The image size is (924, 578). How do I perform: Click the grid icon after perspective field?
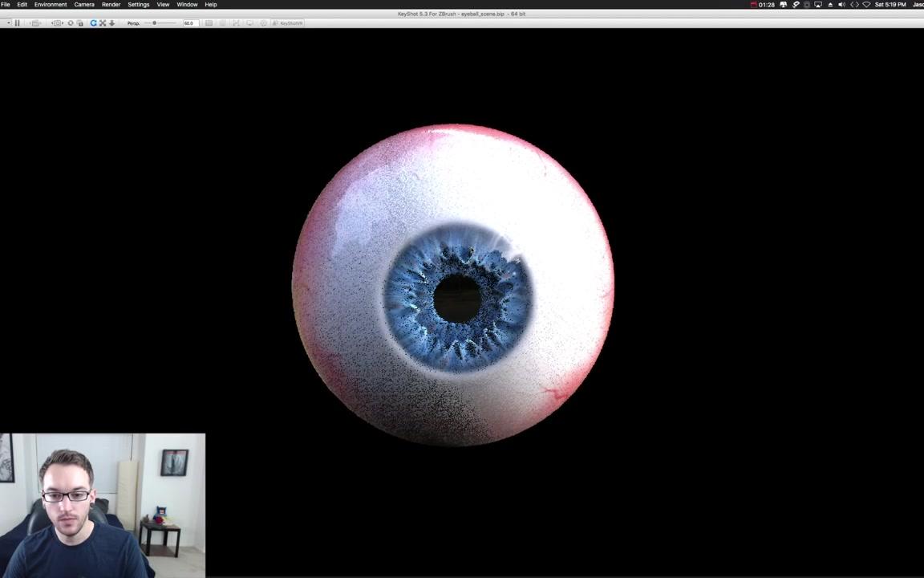pyautogui.click(x=209, y=23)
